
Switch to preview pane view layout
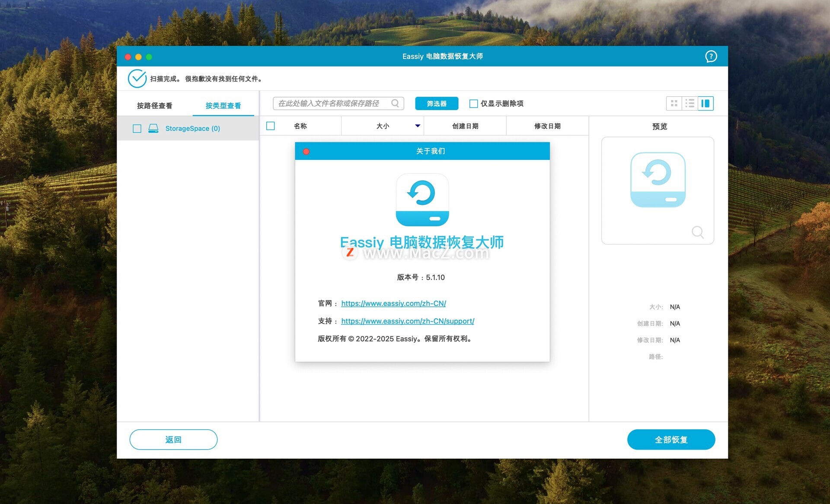click(705, 103)
